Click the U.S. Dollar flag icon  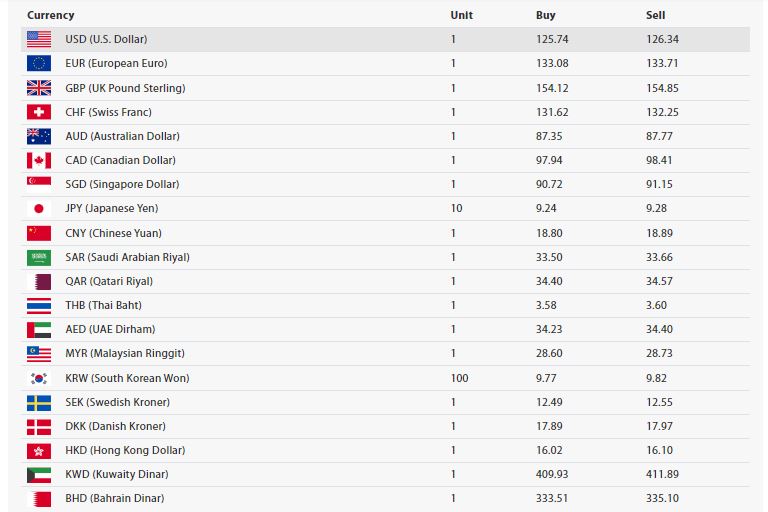(x=39, y=39)
